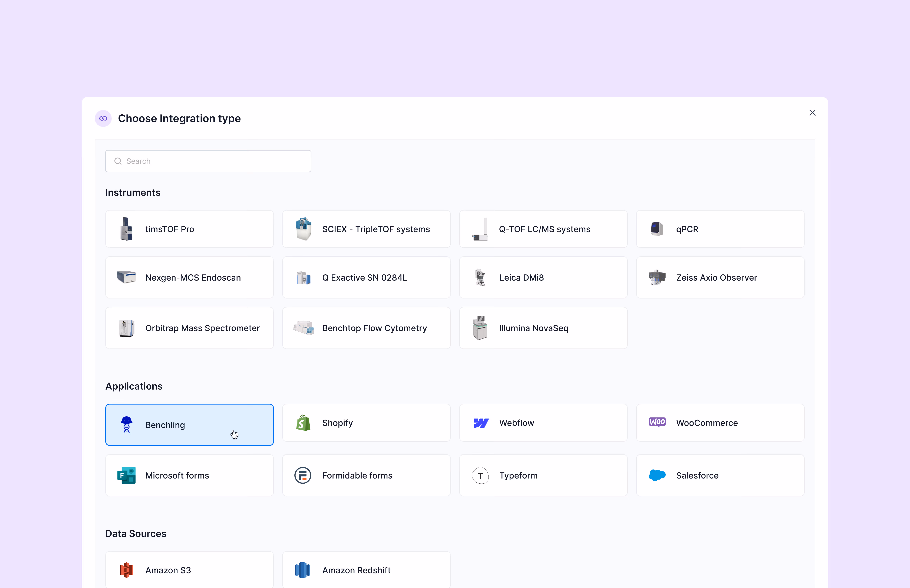Screen dimensions: 910x588
Task: Close the Choose Integration type dialog
Action: [x=812, y=113]
